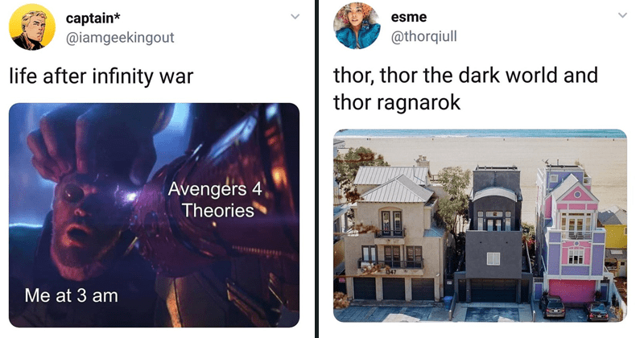Viewport: 644px width, 338px height.
Task: Click the dark gray middle house
Action: point(495,234)
